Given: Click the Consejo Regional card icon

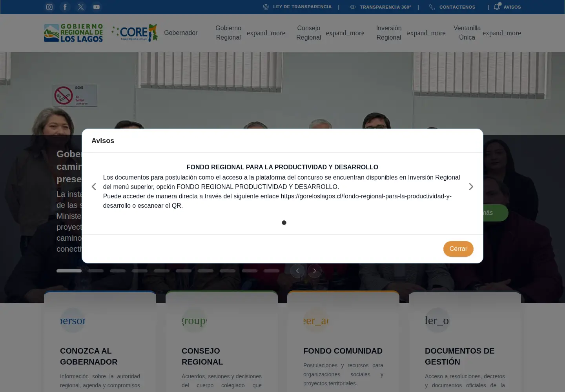Looking at the screenshot, I should [194, 320].
